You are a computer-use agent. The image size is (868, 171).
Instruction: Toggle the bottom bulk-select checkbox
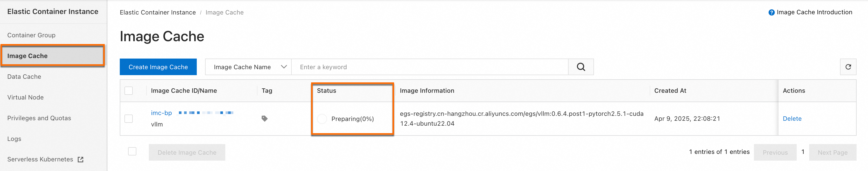[132, 152]
